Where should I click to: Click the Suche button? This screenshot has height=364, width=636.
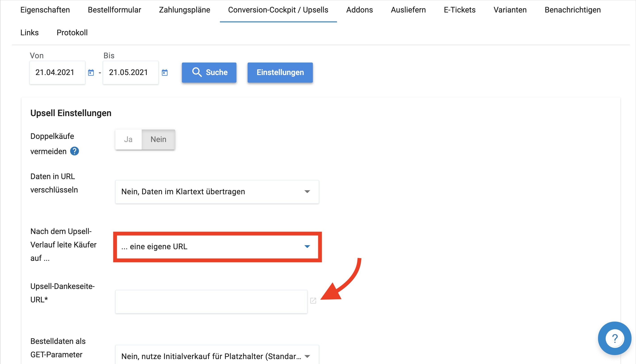click(x=209, y=73)
